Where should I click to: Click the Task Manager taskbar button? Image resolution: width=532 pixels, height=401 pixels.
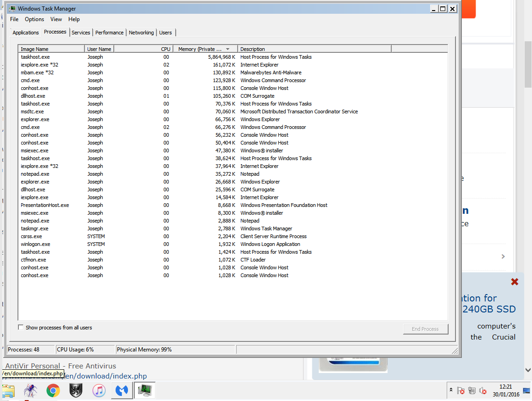(x=145, y=390)
